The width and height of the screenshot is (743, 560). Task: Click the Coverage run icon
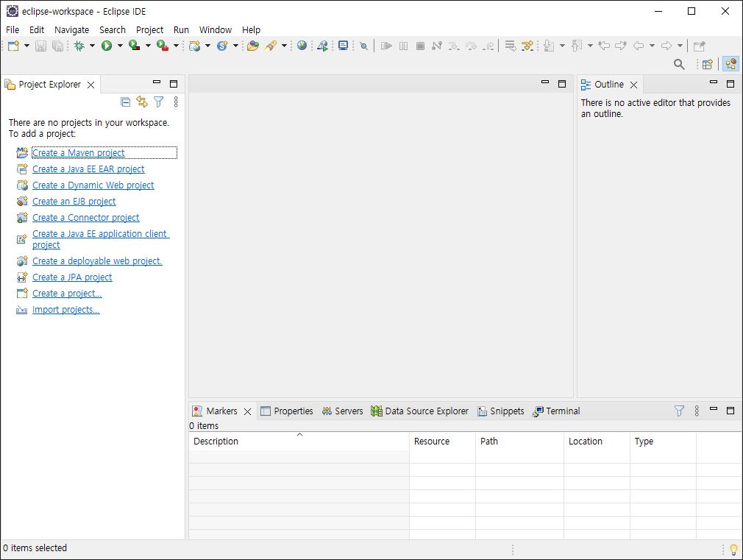[x=135, y=46]
